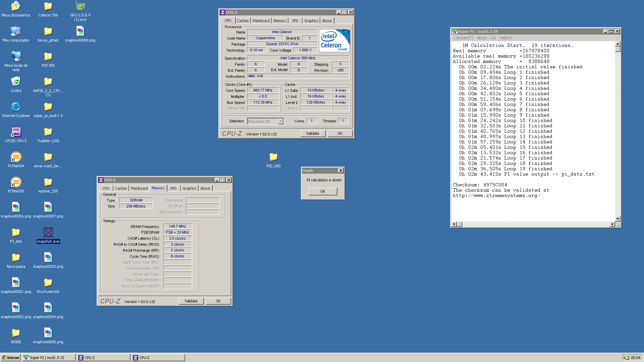Open Memory tab in top CPU-Z window
Screen dimensions: 644x362
[x=280, y=21]
